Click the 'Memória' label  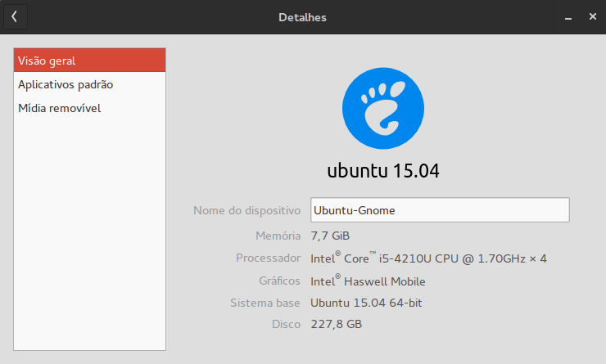click(278, 236)
